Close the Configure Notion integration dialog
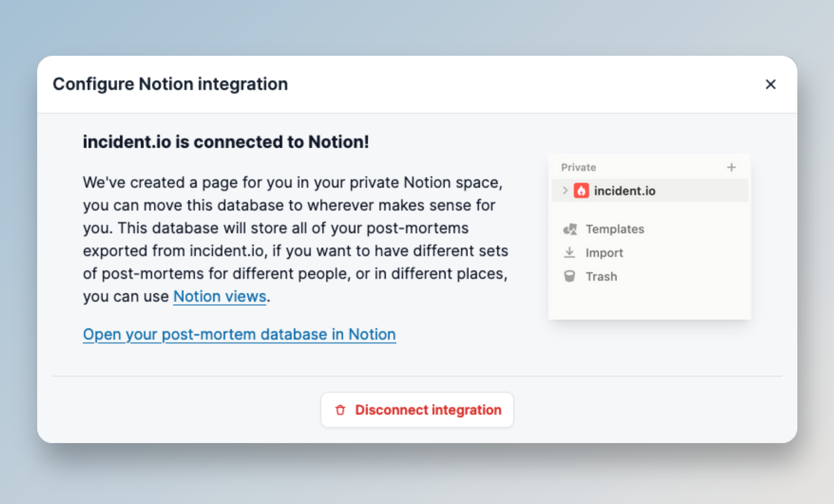 click(x=770, y=84)
